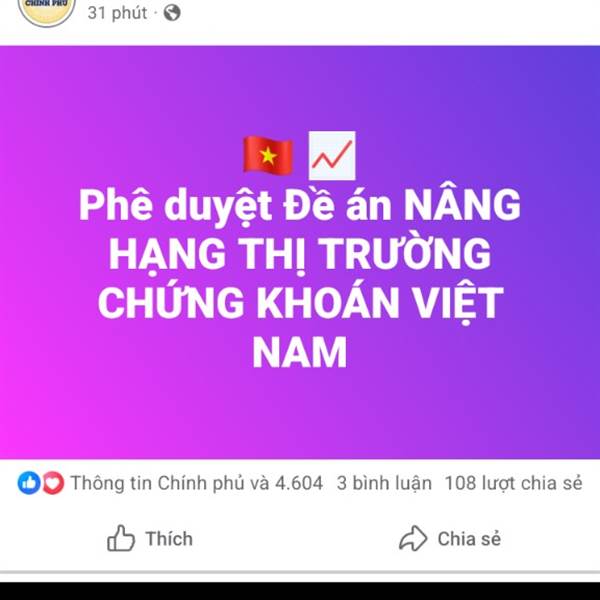
Task: Open the 3 bình luận comments
Action: point(384,483)
